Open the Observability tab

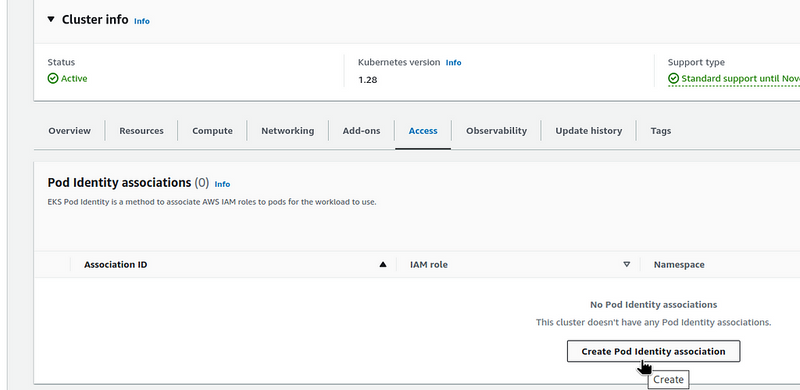coord(496,131)
